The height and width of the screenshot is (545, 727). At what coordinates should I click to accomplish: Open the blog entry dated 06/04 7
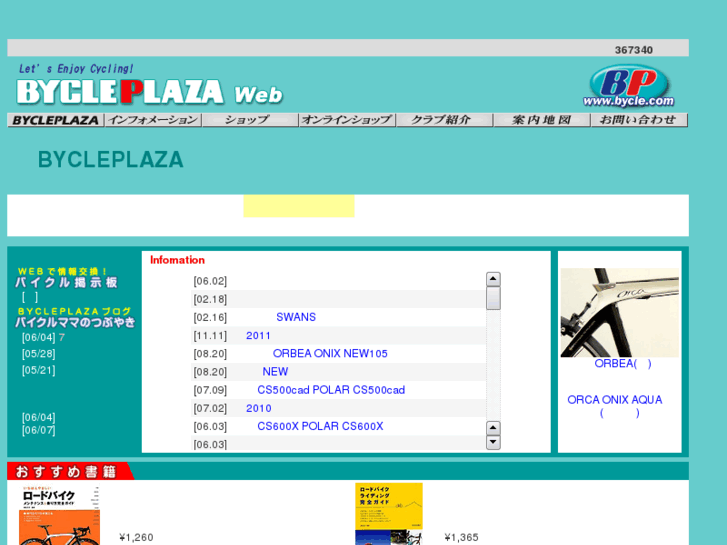coord(43,338)
